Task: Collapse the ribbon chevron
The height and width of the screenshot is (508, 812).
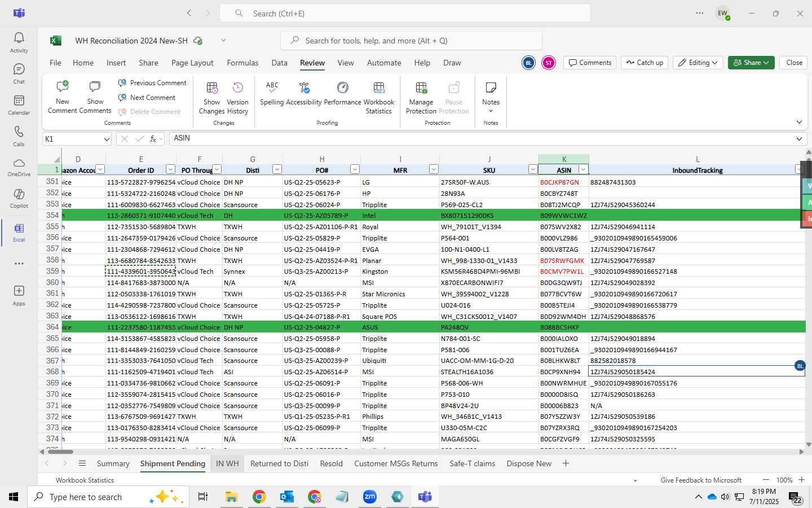Action: point(799,122)
